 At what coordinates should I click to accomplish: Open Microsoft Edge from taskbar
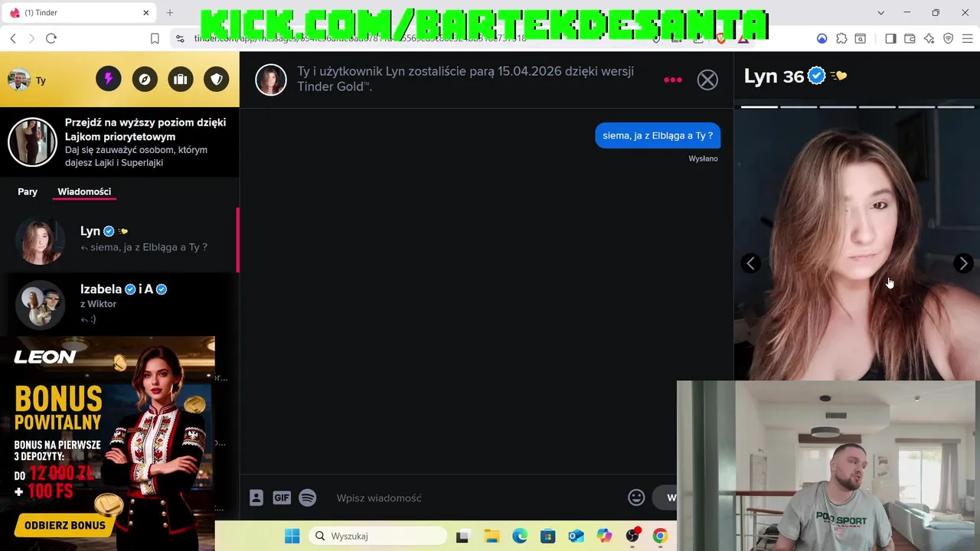point(520,536)
